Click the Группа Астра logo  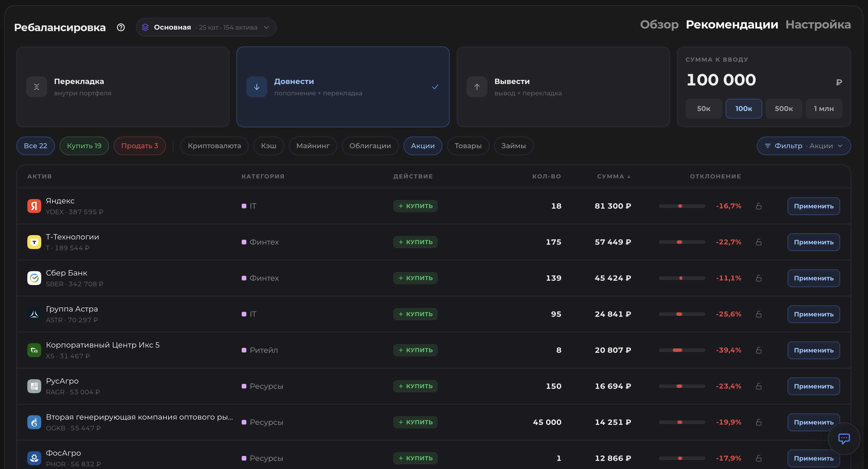click(34, 314)
